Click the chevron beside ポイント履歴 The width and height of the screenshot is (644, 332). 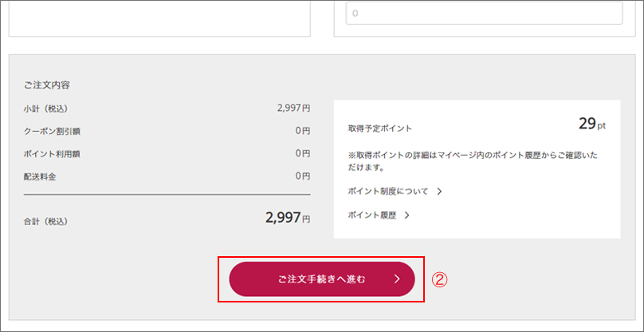click(406, 215)
